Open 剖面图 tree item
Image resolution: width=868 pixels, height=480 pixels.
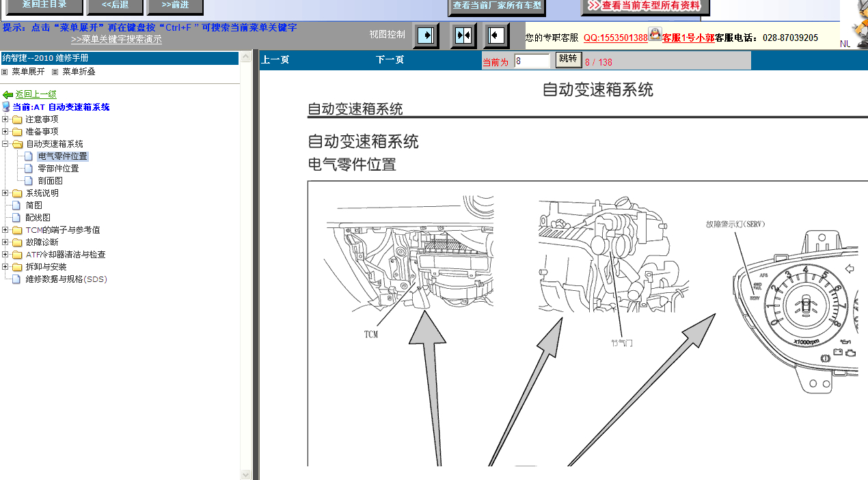50,181
